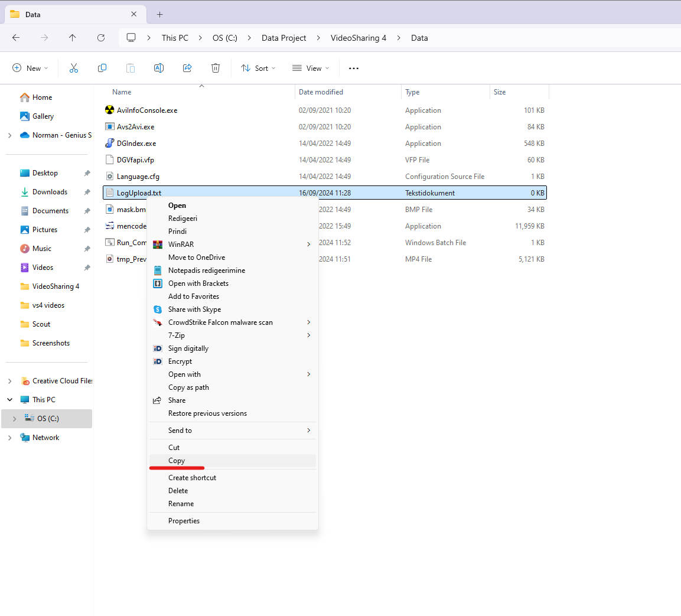The image size is (681, 616).
Task: Open the Screenshots folder in sidebar
Action: click(x=51, y=343)
